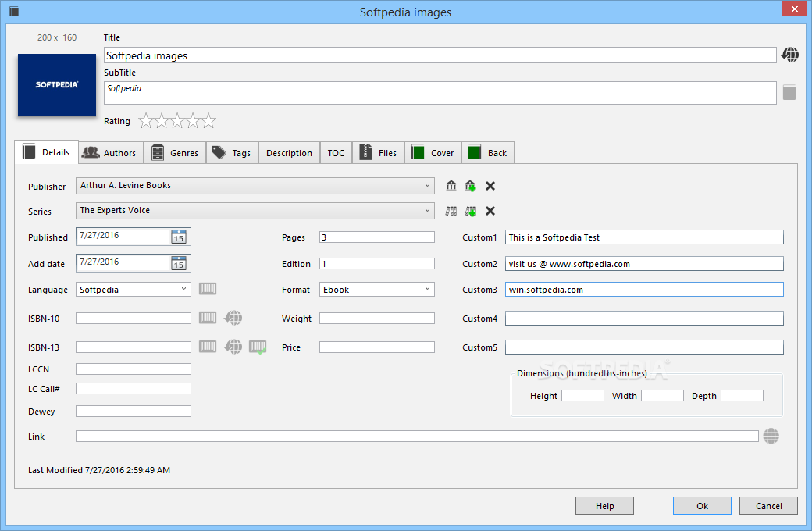Add new series with green plus books icon
Screen dimensions: 812x531
[x=470, y=211]
